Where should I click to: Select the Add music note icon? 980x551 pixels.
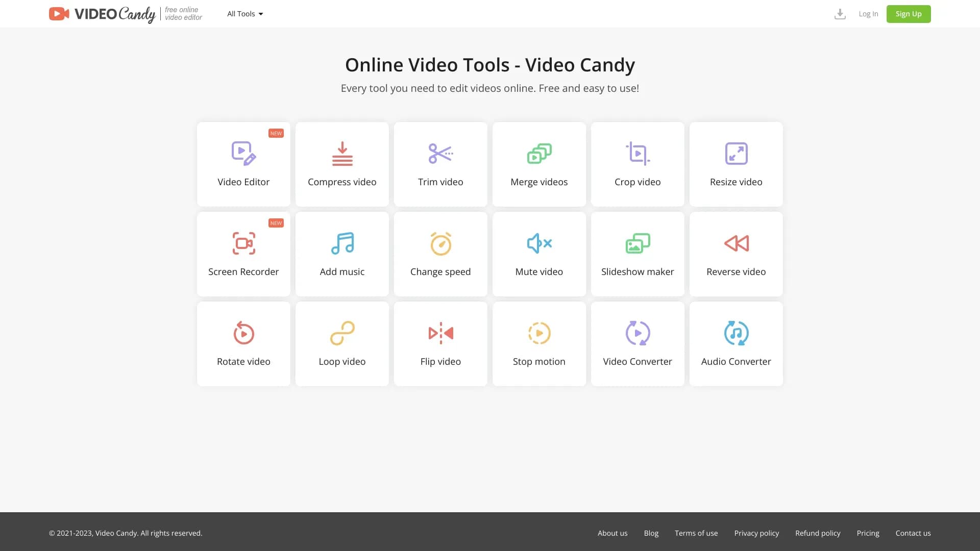[342, 243]
